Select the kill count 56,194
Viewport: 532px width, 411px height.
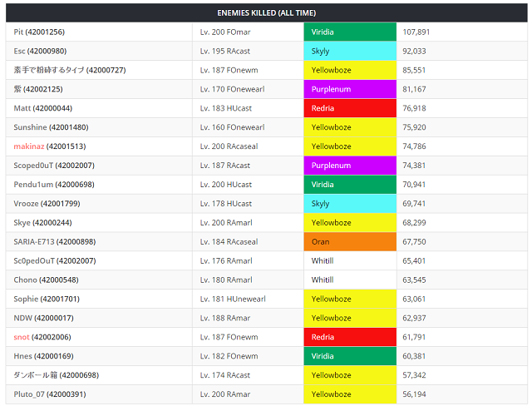click(414, 394)
